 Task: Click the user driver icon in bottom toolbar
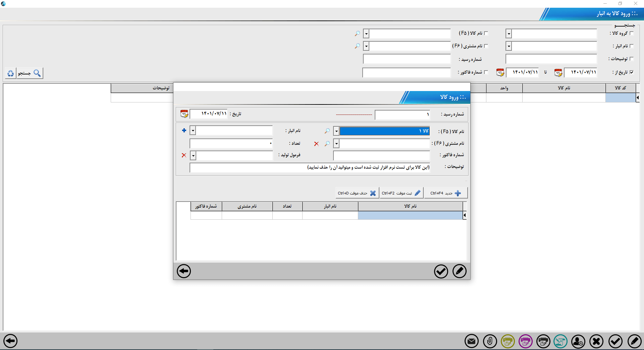coord(579,341)
